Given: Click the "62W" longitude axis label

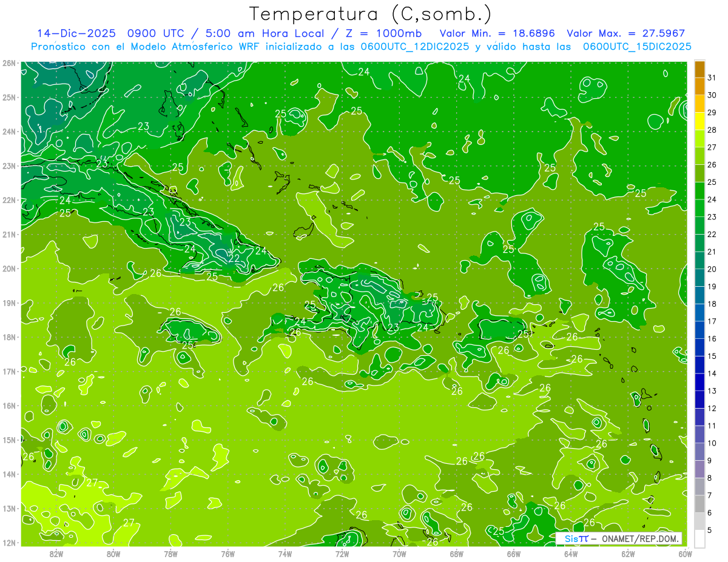Looking at the screenshot, I should tap(628, 554).
